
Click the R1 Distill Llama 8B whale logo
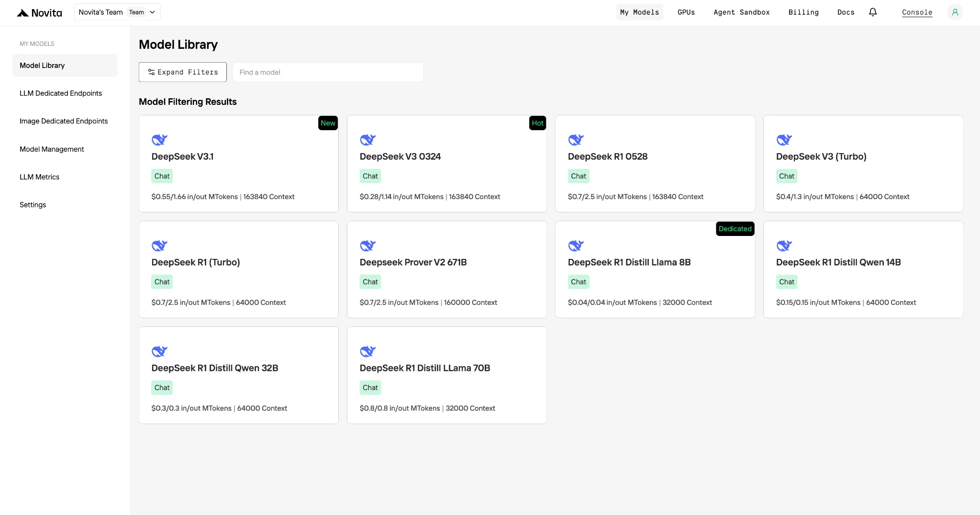[576, 245]
